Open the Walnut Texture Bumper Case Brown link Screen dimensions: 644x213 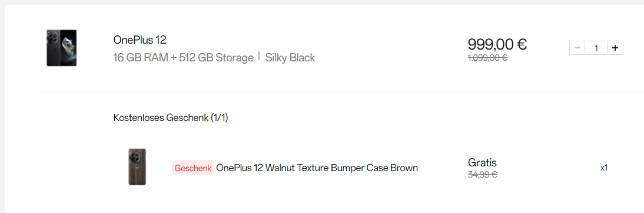317,168
